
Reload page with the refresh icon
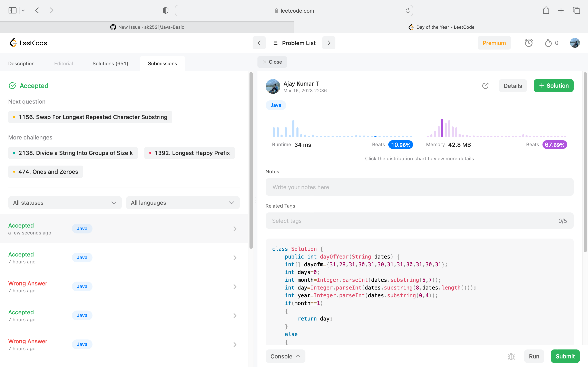[408, 10]
